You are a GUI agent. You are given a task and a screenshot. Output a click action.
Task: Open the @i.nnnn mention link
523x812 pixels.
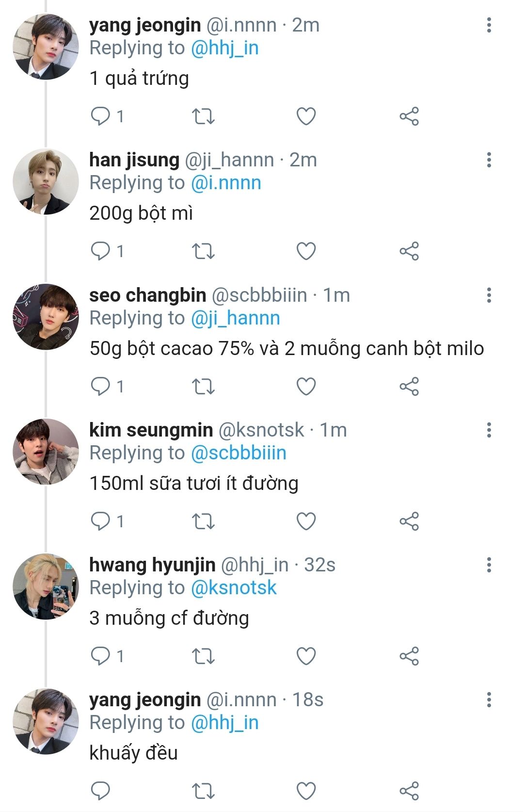(226, 183)
